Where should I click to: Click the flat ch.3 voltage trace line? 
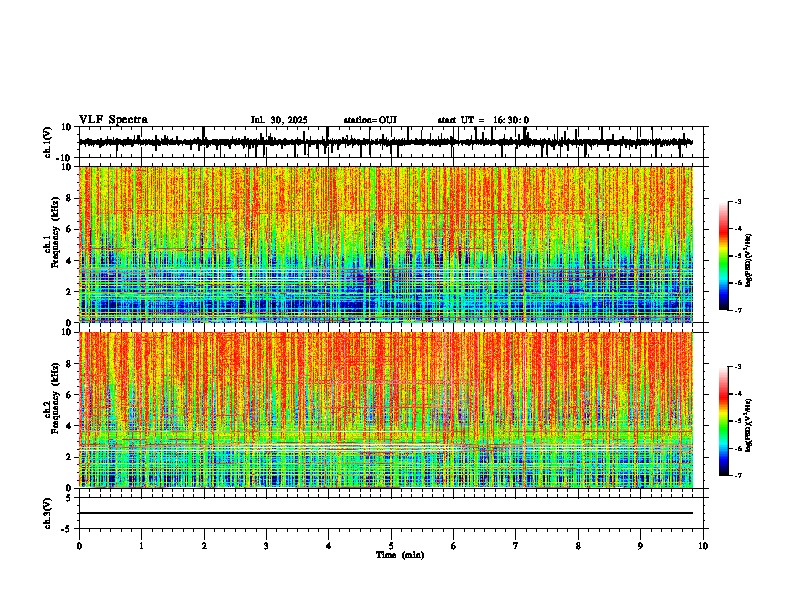click(x=386, y=513)
